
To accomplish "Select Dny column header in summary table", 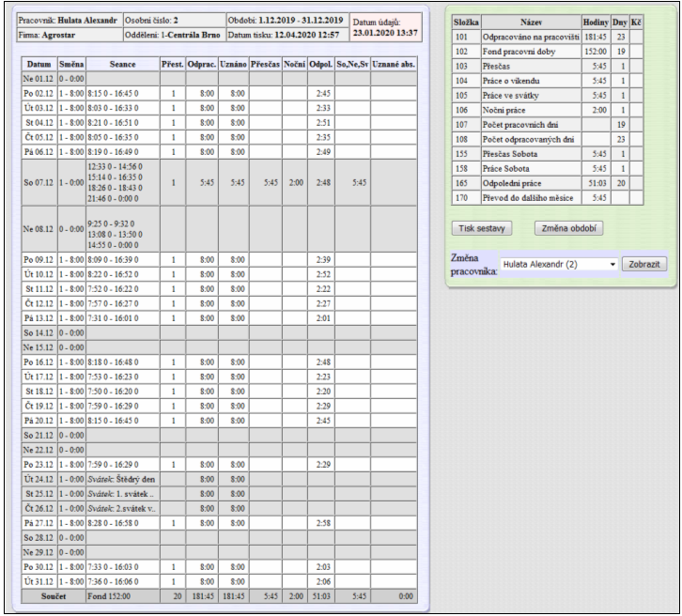I will (x=620, y=23).
